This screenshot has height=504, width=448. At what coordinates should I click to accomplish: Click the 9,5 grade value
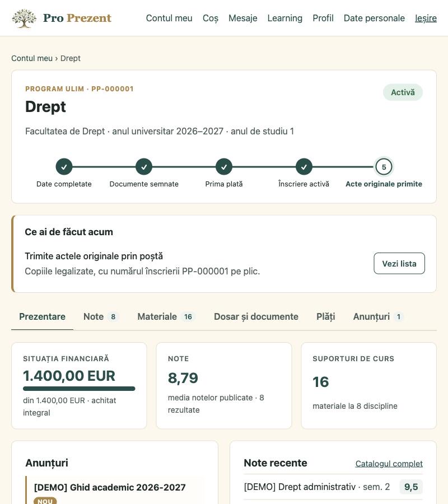(x=411, y=487)
